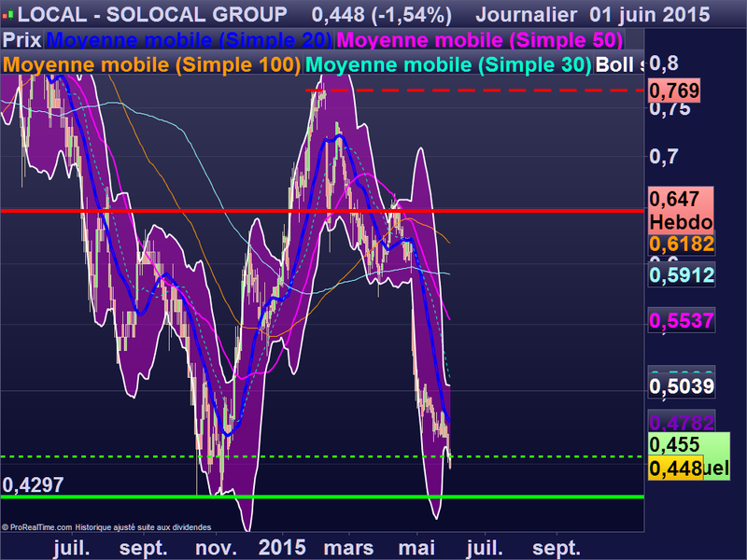
Task: Click the price 0,448 (-1,54%) in title
Action: 382,15
